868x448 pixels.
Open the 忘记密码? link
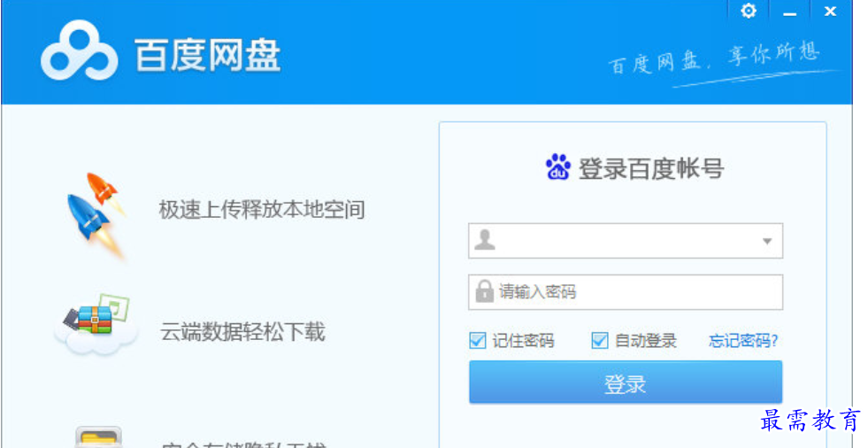743,341
